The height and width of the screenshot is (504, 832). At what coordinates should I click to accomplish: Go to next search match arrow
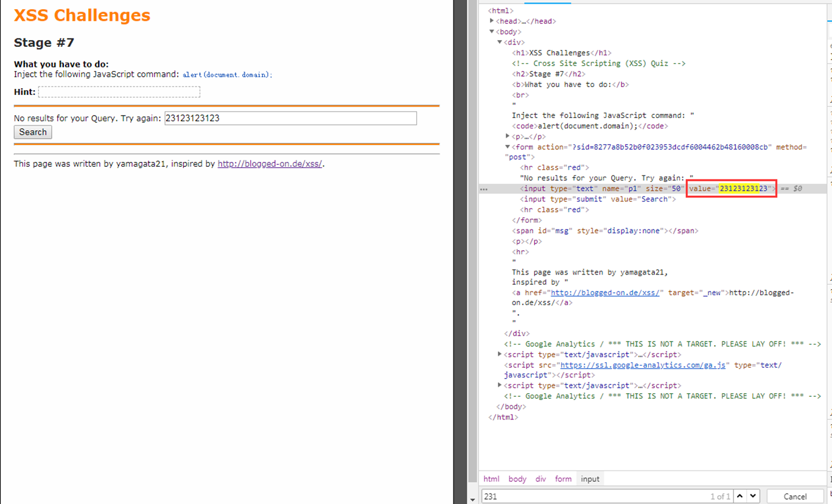click(x=753, y=496)
